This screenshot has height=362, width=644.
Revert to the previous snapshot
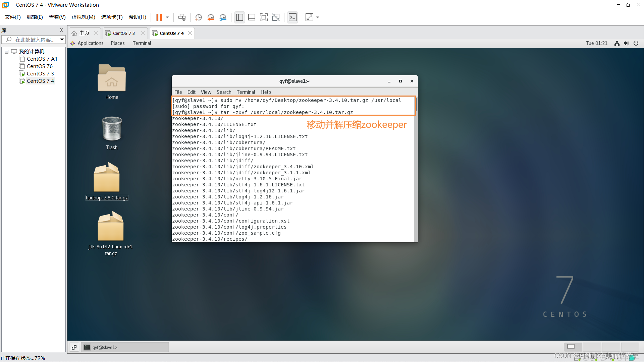click(211, 17)
